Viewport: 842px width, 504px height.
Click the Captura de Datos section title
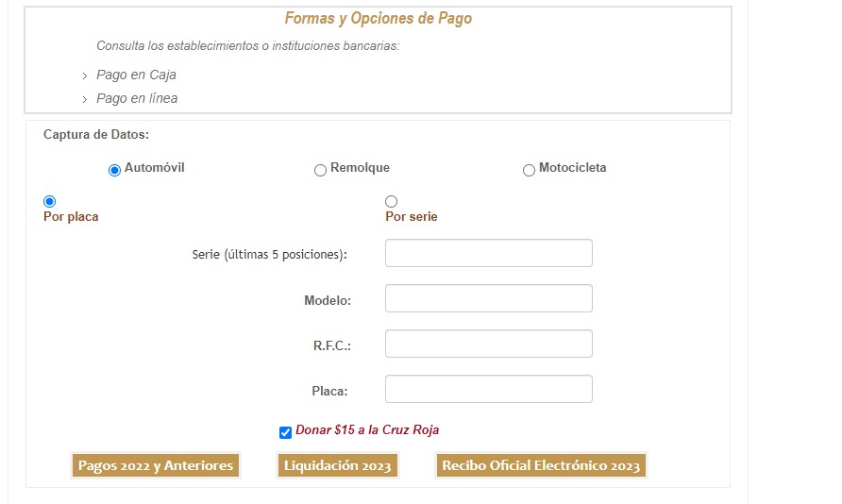(96, 135)
